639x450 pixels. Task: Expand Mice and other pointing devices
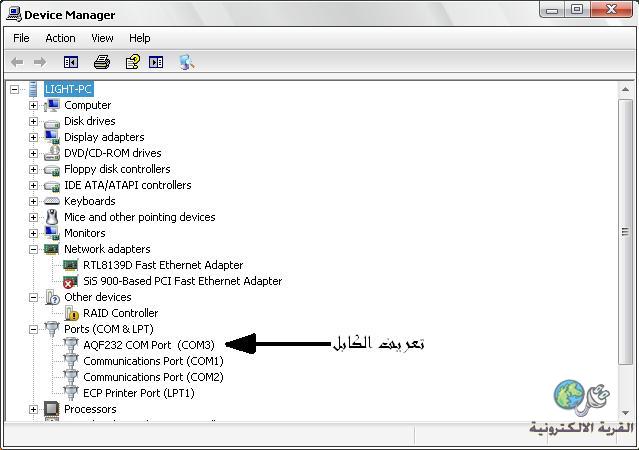click(33, 217)
